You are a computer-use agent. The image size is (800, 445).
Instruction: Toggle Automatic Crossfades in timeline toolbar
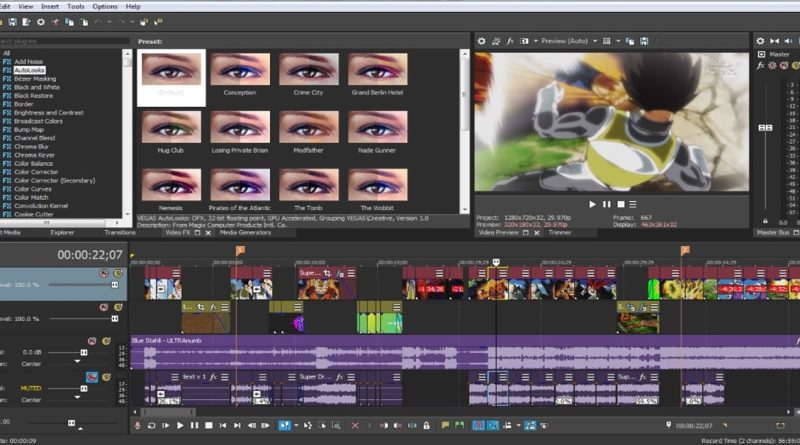click(x=493, y=425)
